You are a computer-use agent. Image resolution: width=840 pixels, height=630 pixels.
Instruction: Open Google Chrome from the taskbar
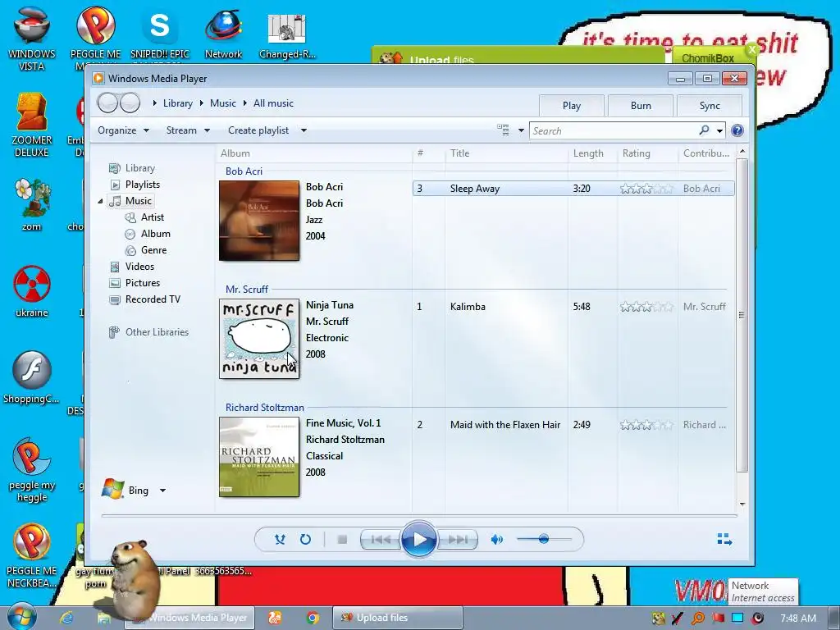313,618
